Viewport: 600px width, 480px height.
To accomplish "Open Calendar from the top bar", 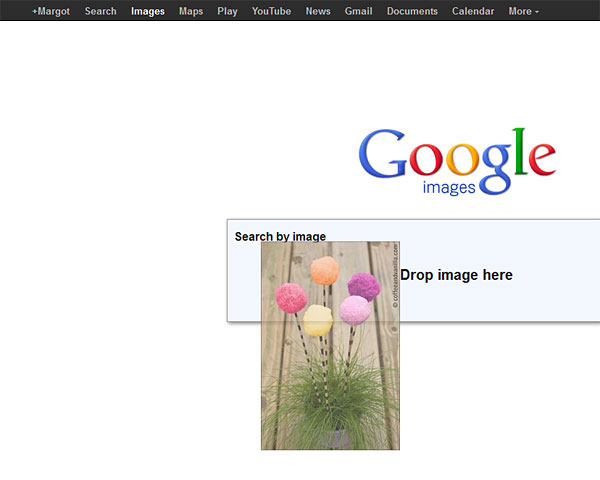I will (473, 11).
